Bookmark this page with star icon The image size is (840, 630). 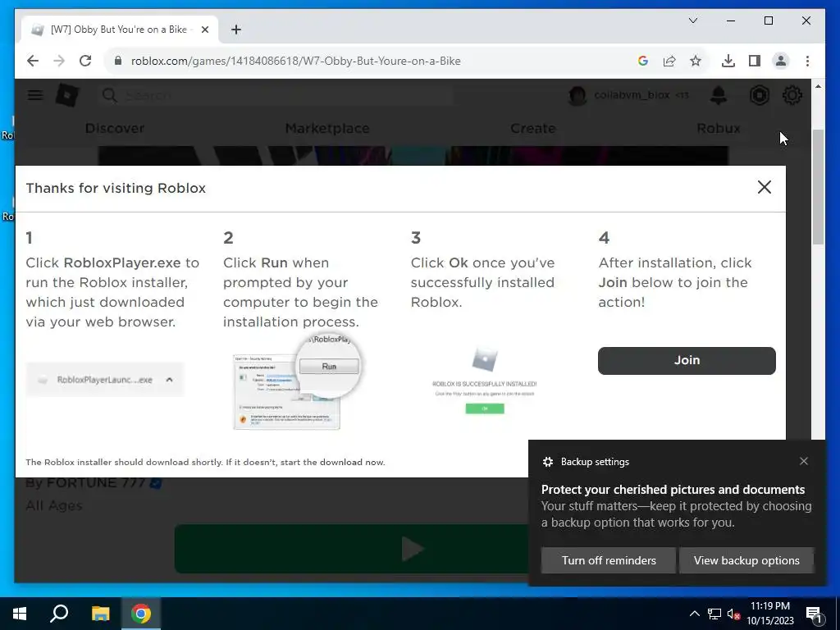click(696, 61)
